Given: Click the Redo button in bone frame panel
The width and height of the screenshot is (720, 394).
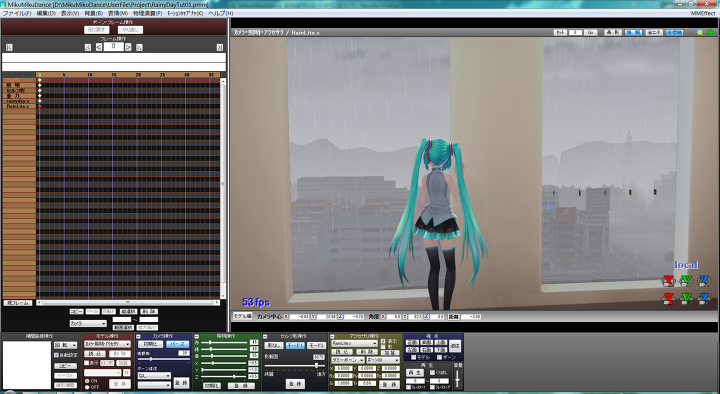Looking at the screenshot, I should (x=130, y=30).
